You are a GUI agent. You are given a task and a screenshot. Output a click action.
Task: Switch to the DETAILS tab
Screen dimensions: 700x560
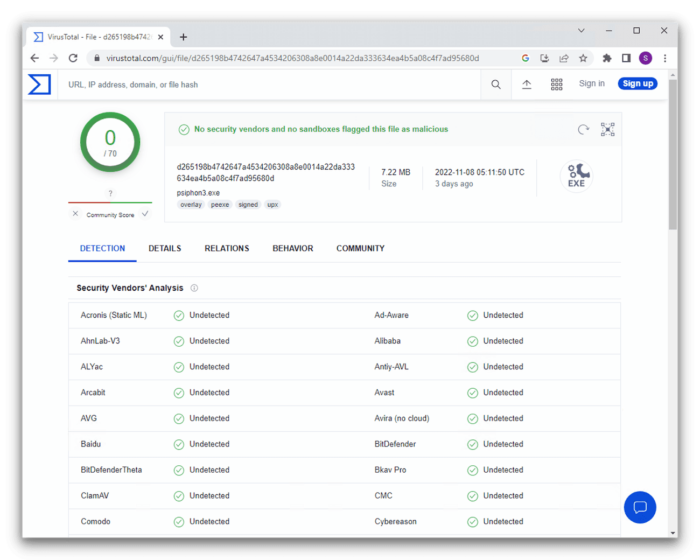(165, 248)
